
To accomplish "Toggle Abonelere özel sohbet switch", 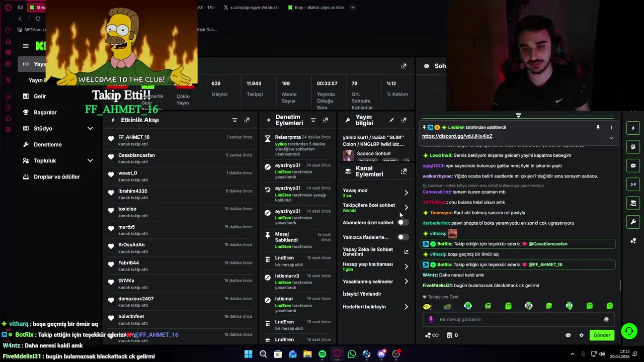I will [x=403, y=222].
